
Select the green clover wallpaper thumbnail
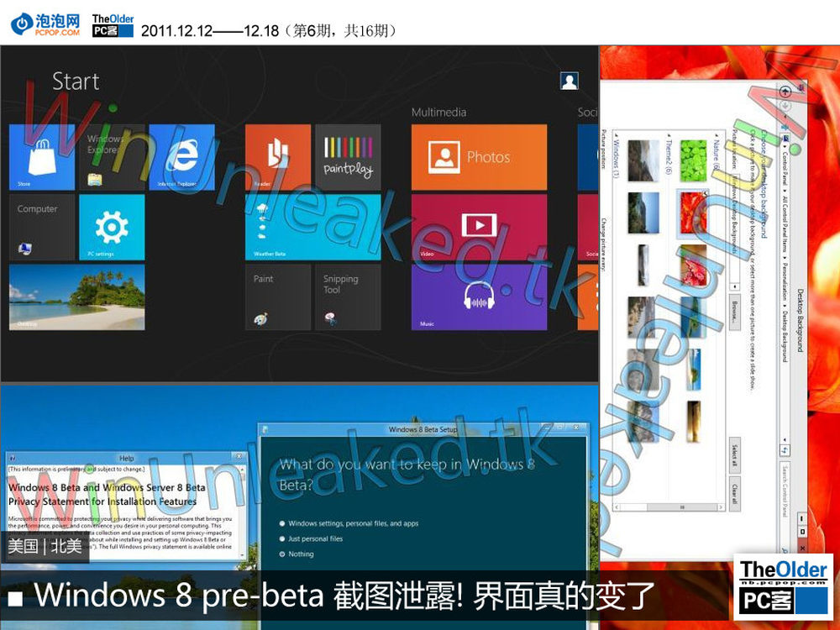(693, 160)
